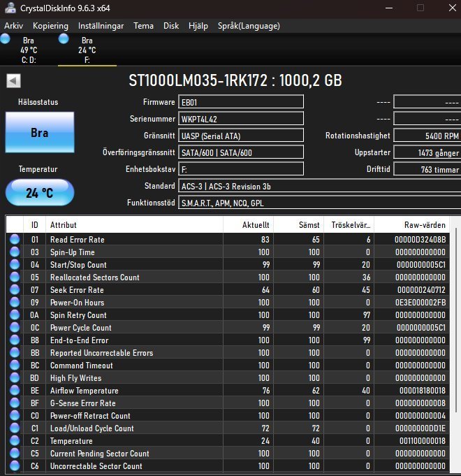Open the Inställningar menu
The width and height of the screenshot is (461, 476).
click(101, 26)
